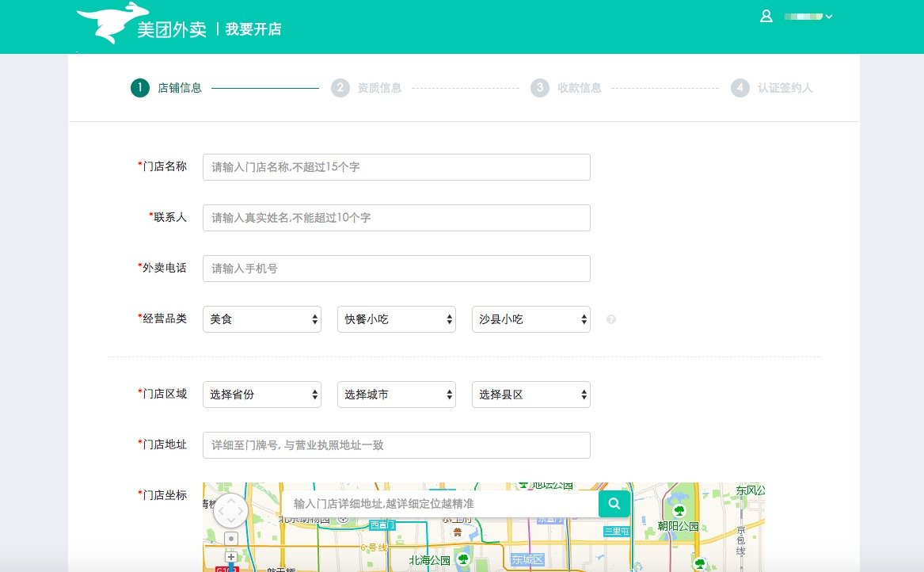
Task: Click the user profile icon in header
Action: coord(766,16)
